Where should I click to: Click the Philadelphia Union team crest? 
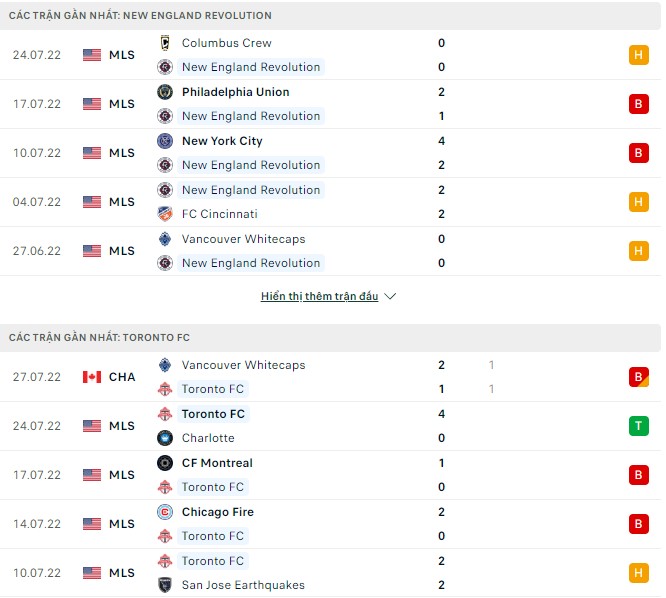click(x=165, y=92)
